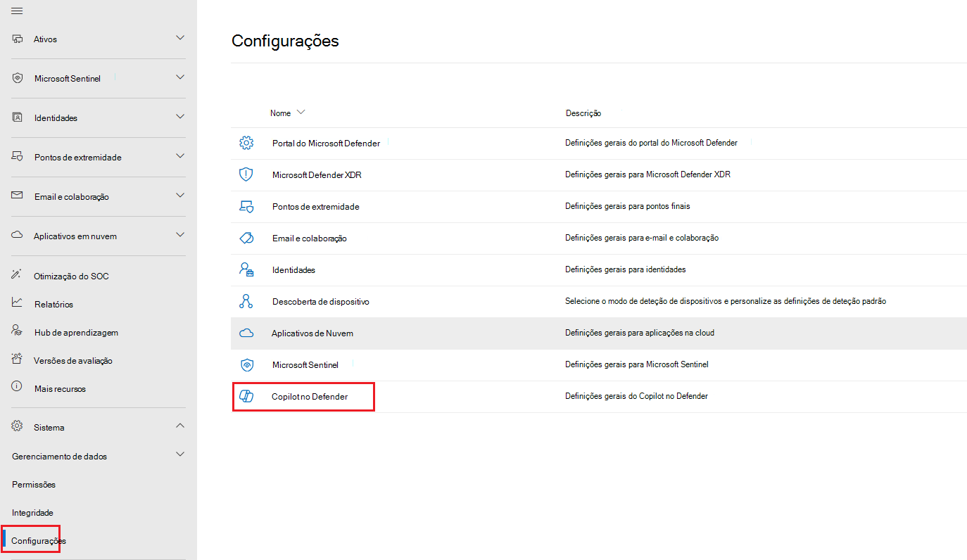Click the Microsoft Sentinel shield icon in sidebar
The height and width of the screenshot is (560, 967).
[x=18, y=78]
